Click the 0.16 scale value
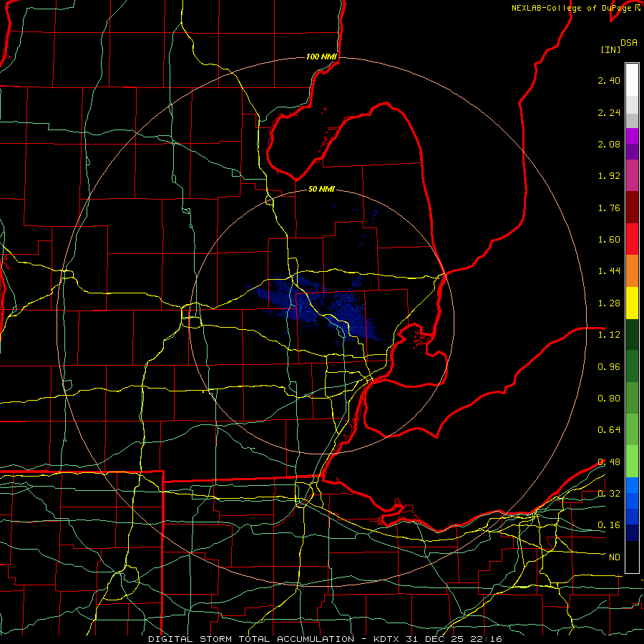The image size is (644, 644). [609, 525]
